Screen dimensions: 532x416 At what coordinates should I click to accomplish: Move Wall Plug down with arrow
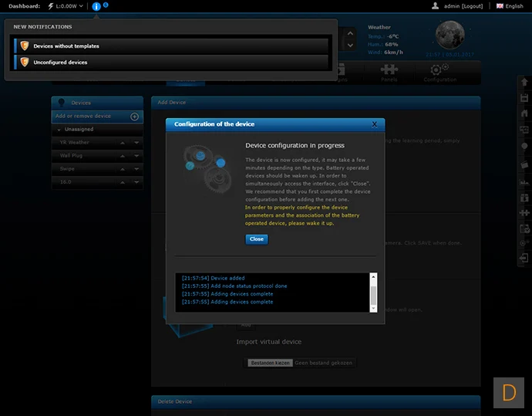136,156
